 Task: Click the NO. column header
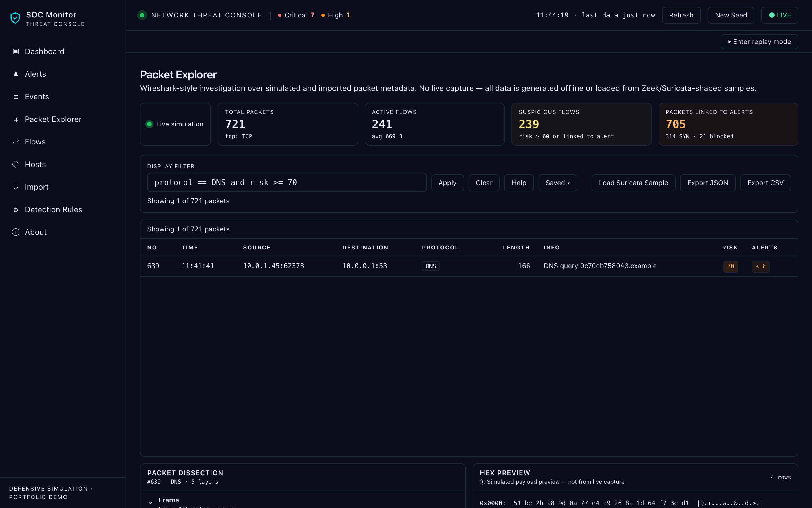pyautogui.click(x=153, y=248)
